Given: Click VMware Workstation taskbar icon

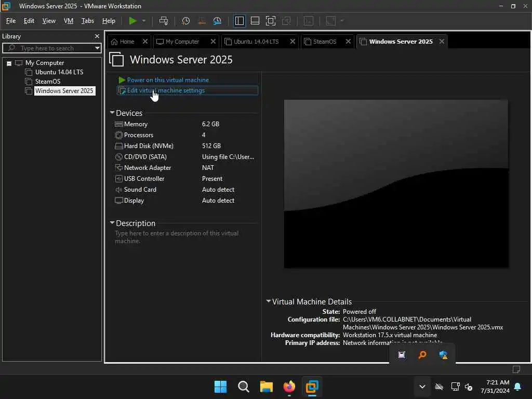Looking at the screenshot, I should [312, 387].
